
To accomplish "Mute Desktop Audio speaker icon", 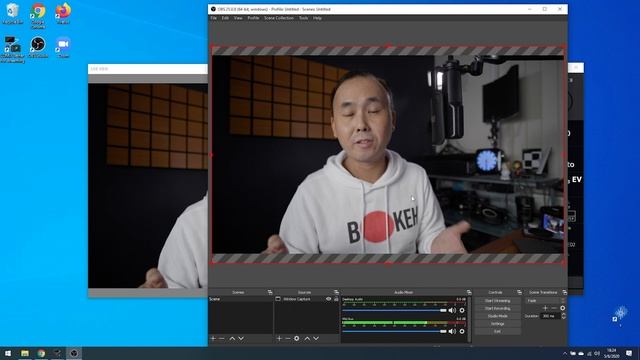I will coord(452,311).
